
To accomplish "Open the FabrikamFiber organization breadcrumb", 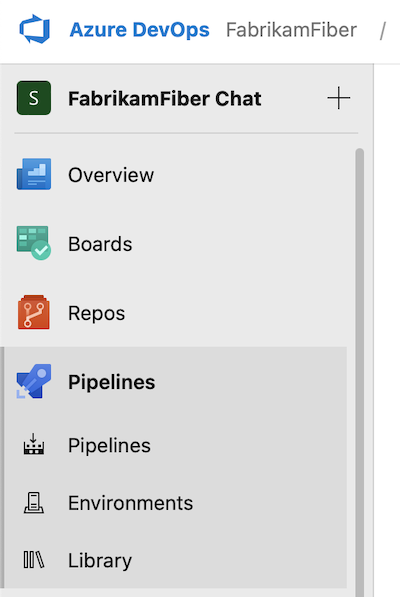I will coord(291,30).
